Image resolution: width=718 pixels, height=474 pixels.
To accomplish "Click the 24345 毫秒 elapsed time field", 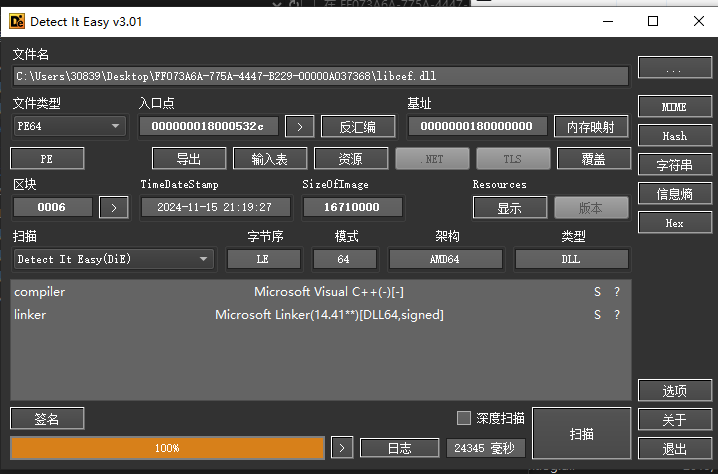I will pyautogui.click(x=485, y=448).
